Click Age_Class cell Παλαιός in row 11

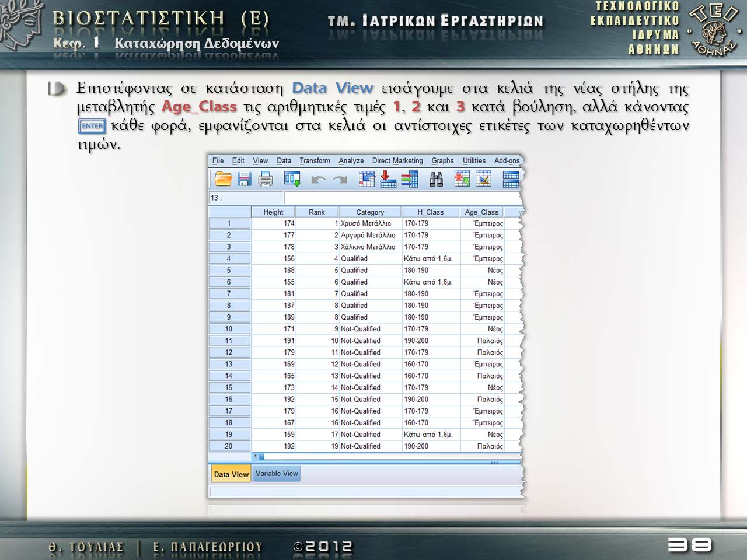coord(482,341)
